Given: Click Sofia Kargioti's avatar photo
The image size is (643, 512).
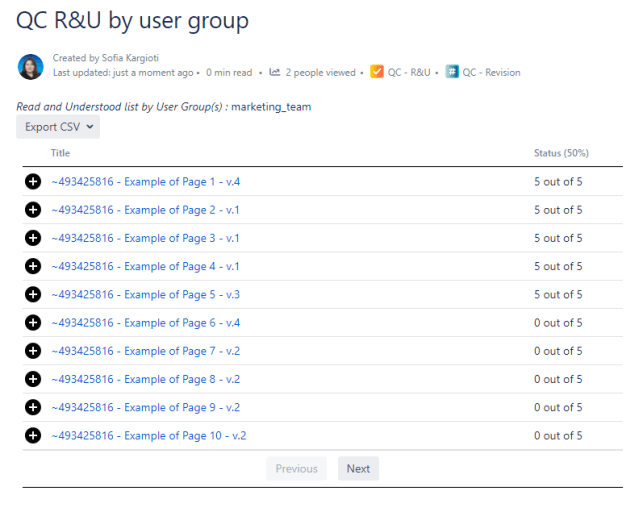Looking at the screenshot, I should click(x=30, y=67).
